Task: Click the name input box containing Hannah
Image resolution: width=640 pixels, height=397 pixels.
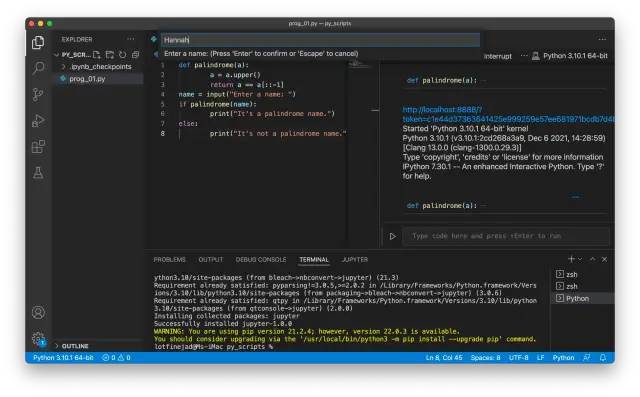Action: pos(320,40)
